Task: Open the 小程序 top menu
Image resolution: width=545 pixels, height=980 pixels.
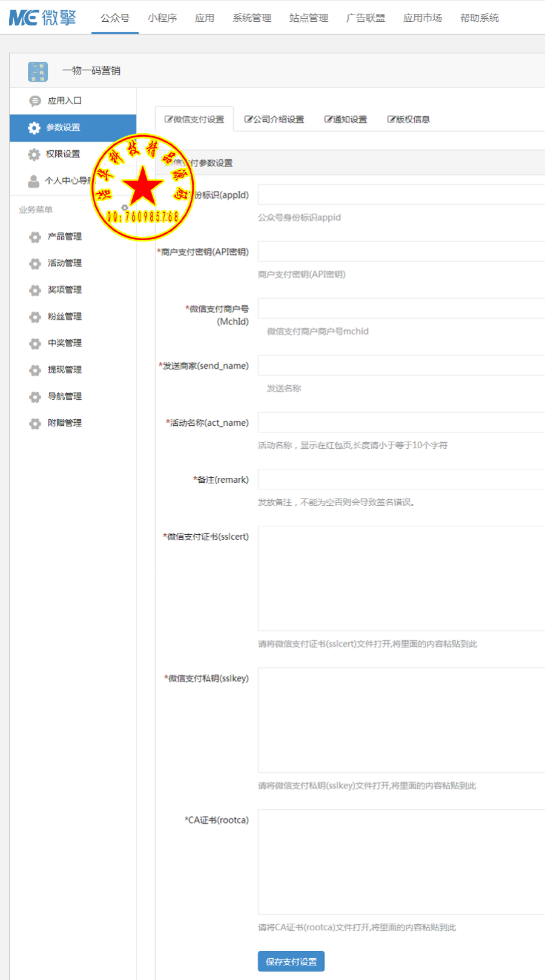Action: tap(162, 18)
